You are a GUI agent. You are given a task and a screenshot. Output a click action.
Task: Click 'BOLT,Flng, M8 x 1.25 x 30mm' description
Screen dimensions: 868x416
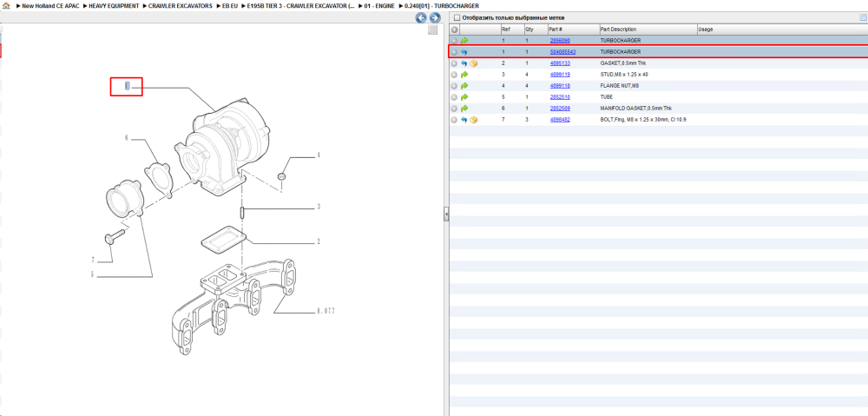click(x=643, y=120)
